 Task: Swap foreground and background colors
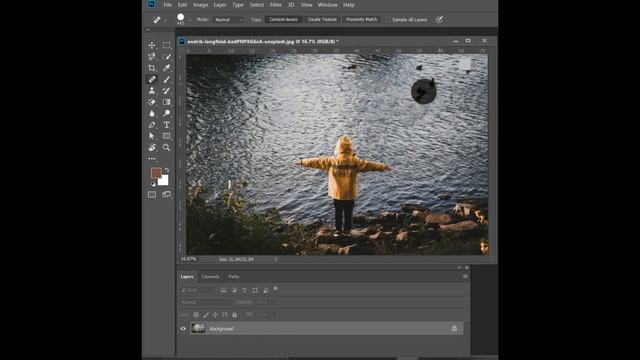[167, 170]
